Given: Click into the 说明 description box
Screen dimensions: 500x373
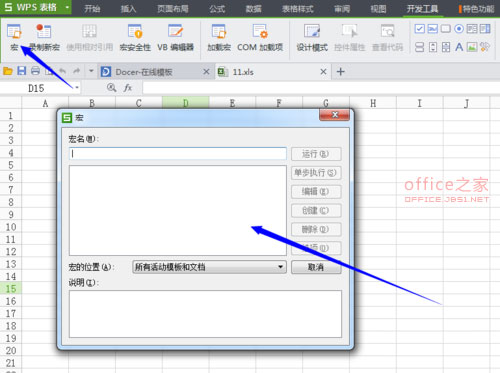Looking at the screenshot, I should [x=205, y=314].
